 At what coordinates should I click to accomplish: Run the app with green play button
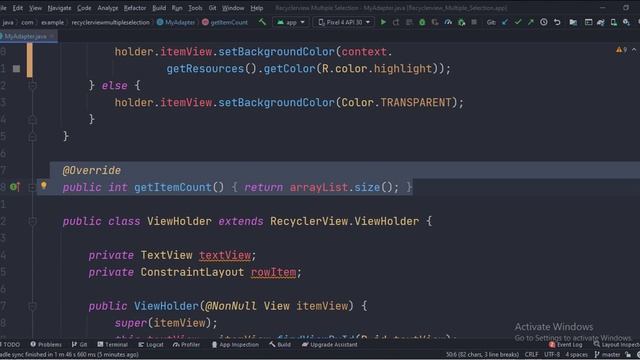(x=383, y=22)
